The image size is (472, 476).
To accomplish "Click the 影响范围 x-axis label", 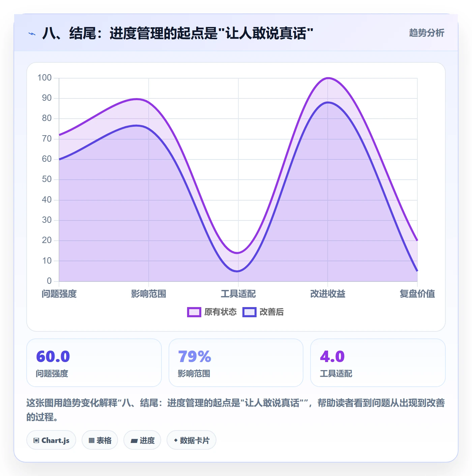I will coord(149,294).
